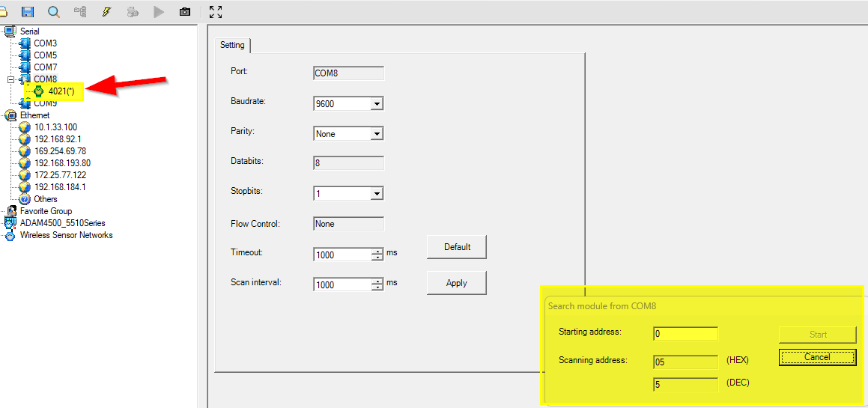This screenshot has width=868, height=408.
Task: Select the Wireless Sensor Networks label
Action: point(67,235)
